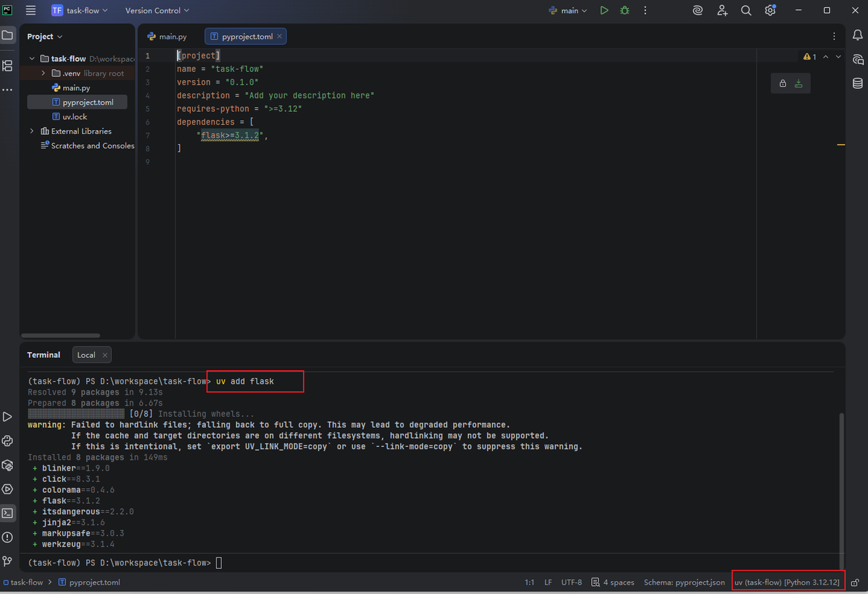Viewport: 868px width, 594px height.
Task: Close the Local terminal tab
Action: [x=104, y=355]
